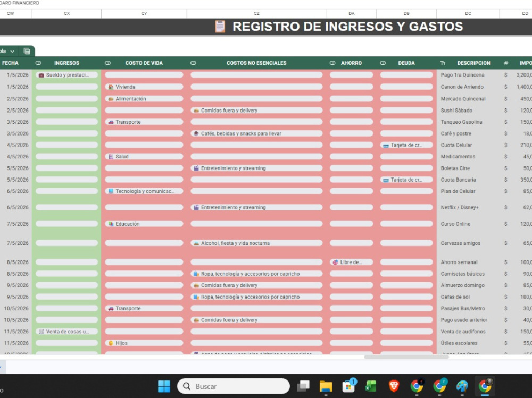Open the Alimentación dropdown chip
Screen dimensions: 532x398
click(x=144, y=99)
